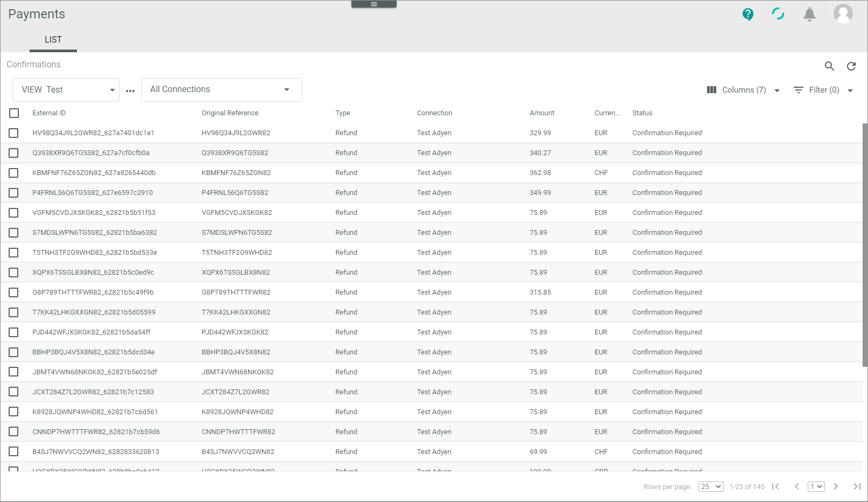Click the green sync status icon
This screenshot has width=868, height=502.
(x=778, y=14)
